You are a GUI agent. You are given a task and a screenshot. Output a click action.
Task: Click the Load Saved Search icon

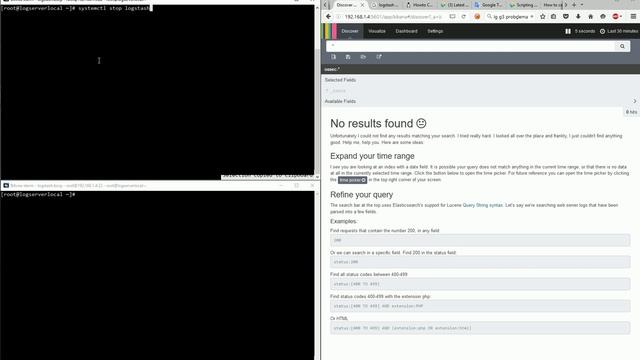[363, 57]
